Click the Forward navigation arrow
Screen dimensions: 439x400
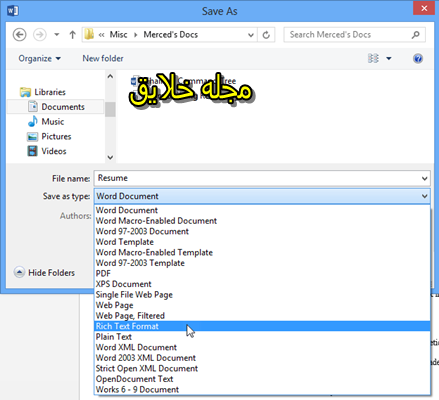40,35
